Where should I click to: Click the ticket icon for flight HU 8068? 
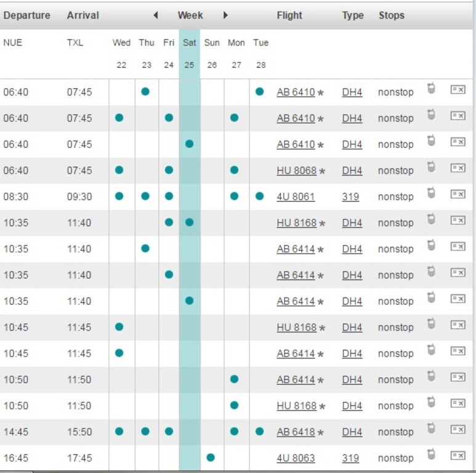tap(457, 168)
